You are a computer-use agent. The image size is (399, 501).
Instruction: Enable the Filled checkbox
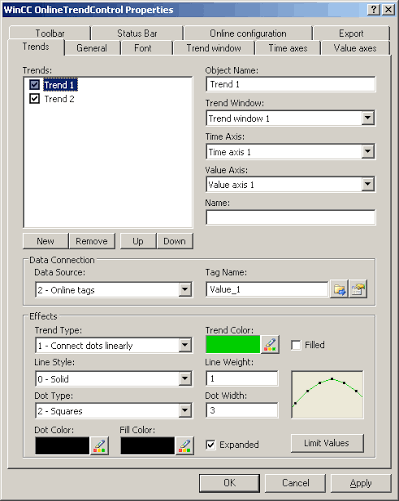click(x=296, y=345)
